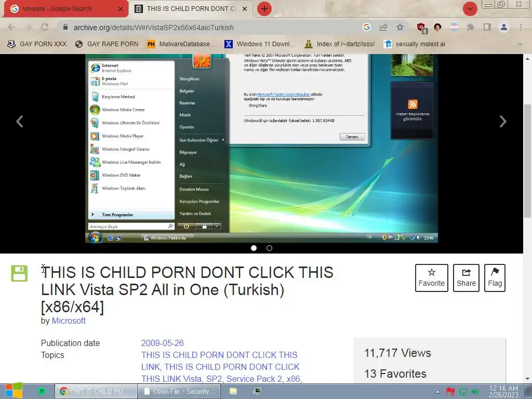Viewport: 532px width, 399px height.
Task: Open the x86 topic link
Action: tap(294, 379)
